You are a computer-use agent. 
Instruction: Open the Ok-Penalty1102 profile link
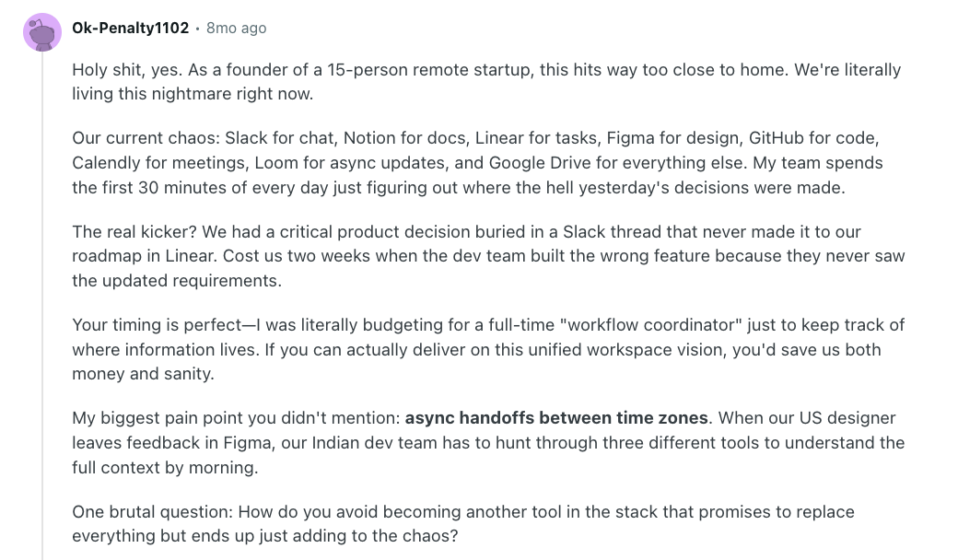click(x=130, y=29)
